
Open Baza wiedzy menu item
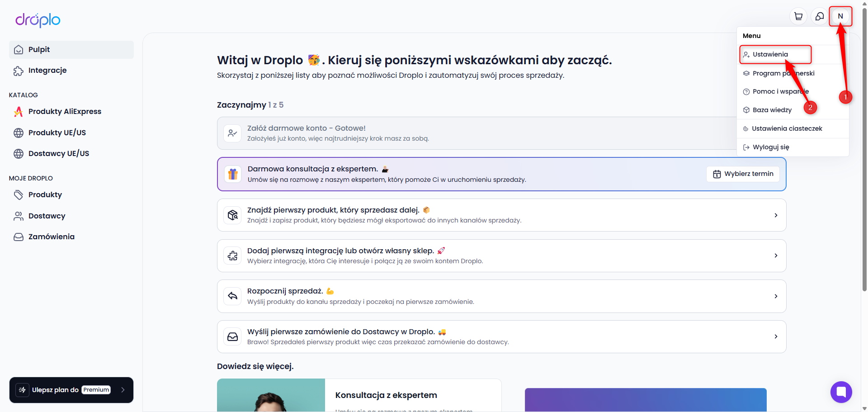tap(793, 110)
